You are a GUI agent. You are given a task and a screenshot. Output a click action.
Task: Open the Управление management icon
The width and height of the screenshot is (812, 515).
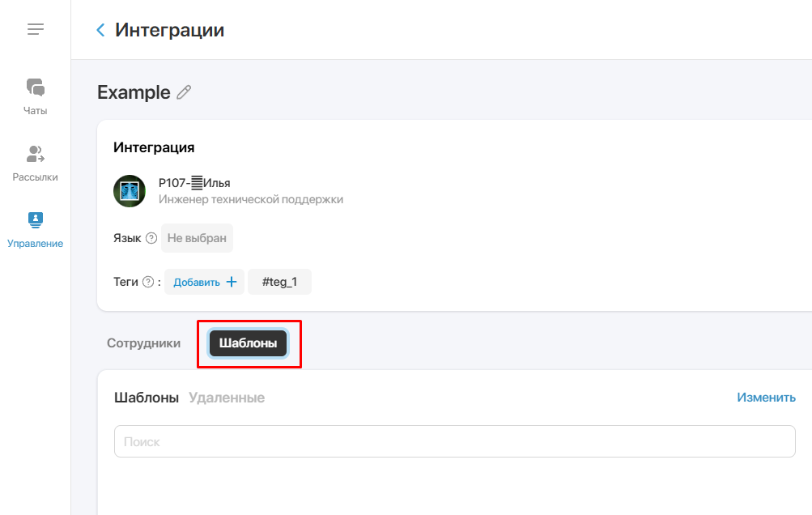pos(35,220)
